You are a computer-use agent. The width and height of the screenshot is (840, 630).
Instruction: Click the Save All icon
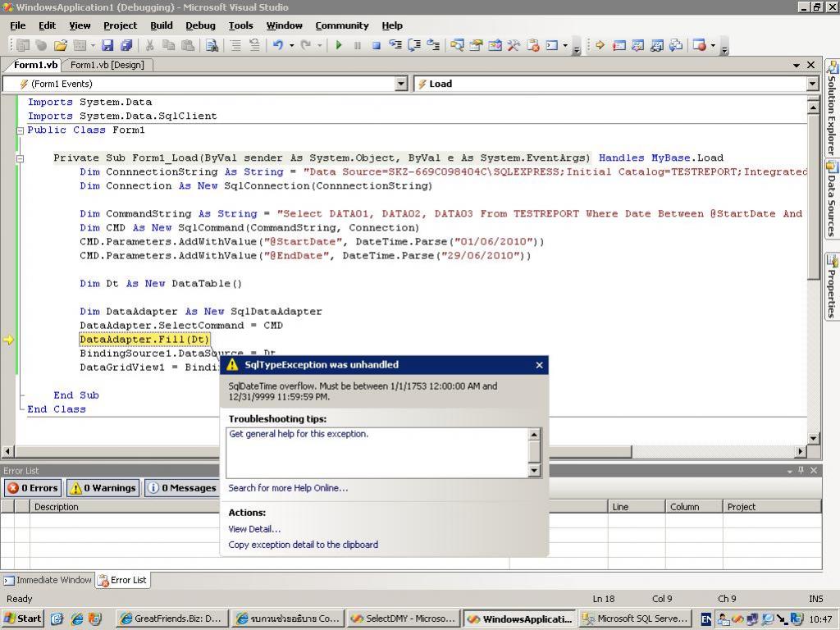click(126, 46)
